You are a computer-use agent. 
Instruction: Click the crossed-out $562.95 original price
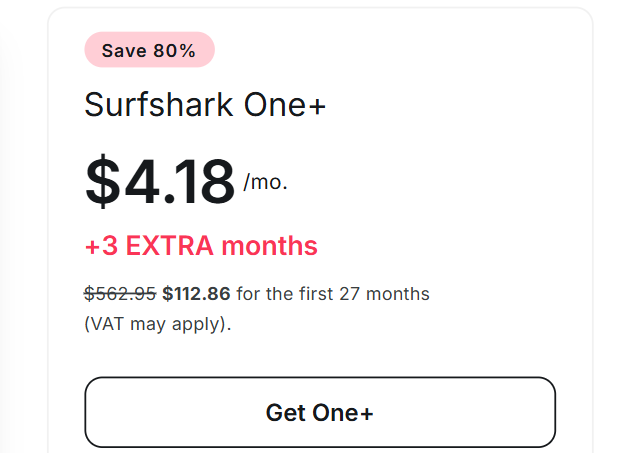tap(120, 294)
